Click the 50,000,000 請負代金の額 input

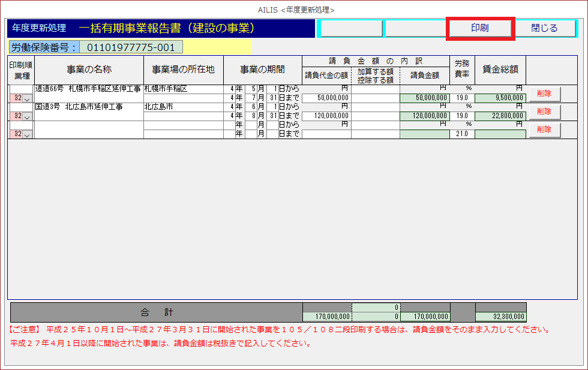pyautogui.click(x=326, y=98)
